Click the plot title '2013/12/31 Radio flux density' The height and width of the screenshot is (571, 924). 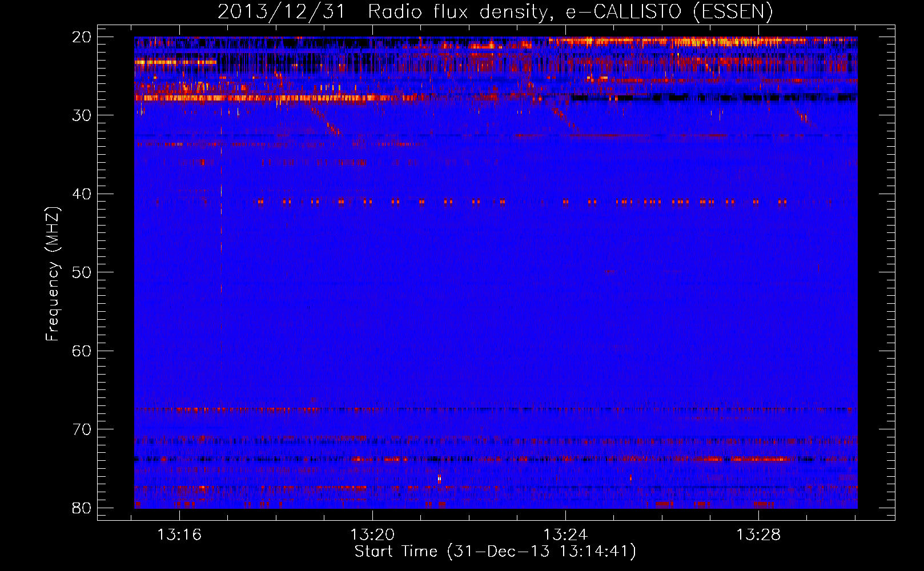point(382,11)
